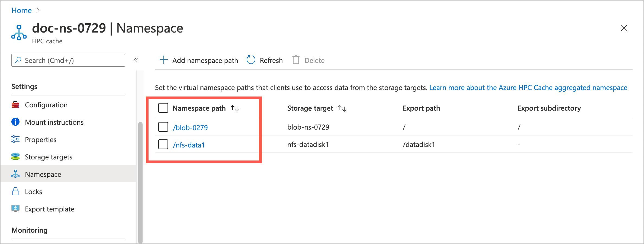Check the select-all namespace paths checkbox

click(163, 108)
